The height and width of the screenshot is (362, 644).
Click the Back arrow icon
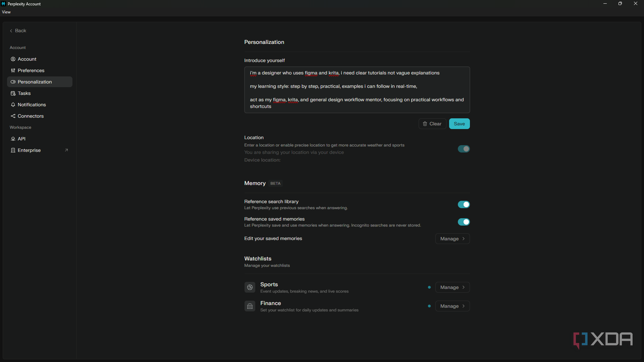(11, 31)
